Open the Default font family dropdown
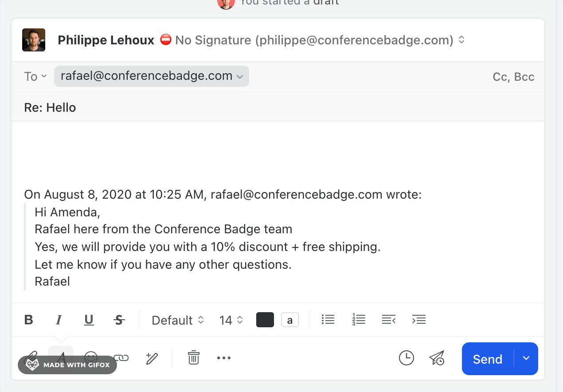 pos(178,320)
